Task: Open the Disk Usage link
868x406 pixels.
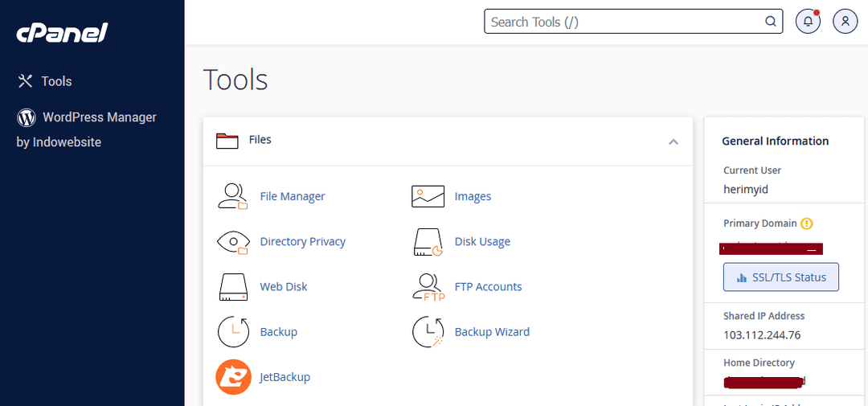Action: (x=482, y=241)
